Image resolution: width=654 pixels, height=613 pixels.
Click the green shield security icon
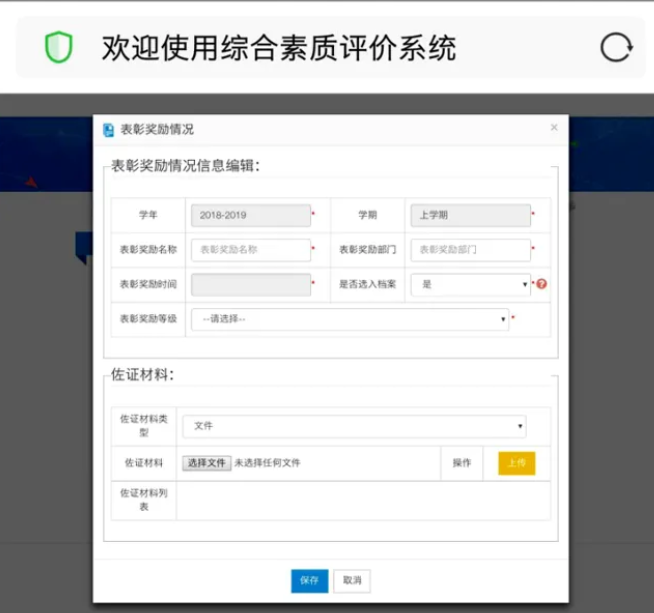(59, 47)
